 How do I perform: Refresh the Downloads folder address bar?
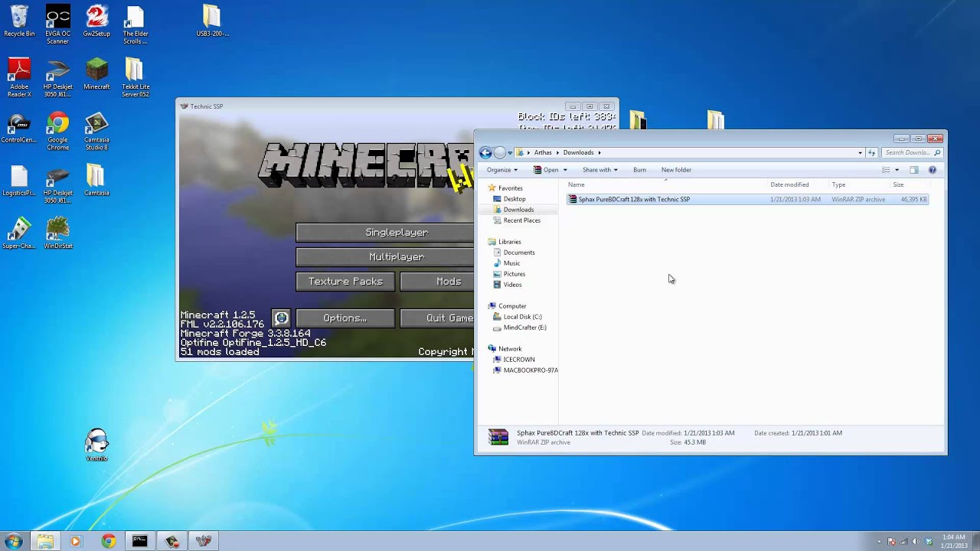tap(871, 152)
